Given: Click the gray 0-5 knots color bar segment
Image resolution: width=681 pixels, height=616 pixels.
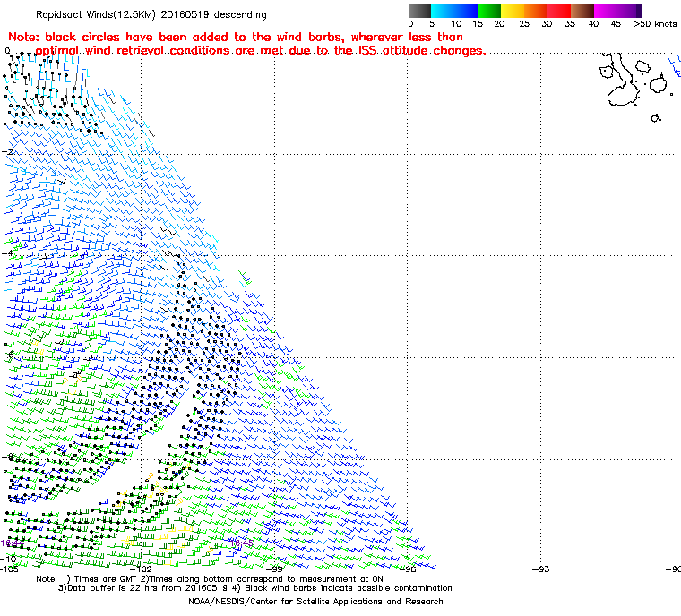Looking at the screenshot, I should point(419,11).
